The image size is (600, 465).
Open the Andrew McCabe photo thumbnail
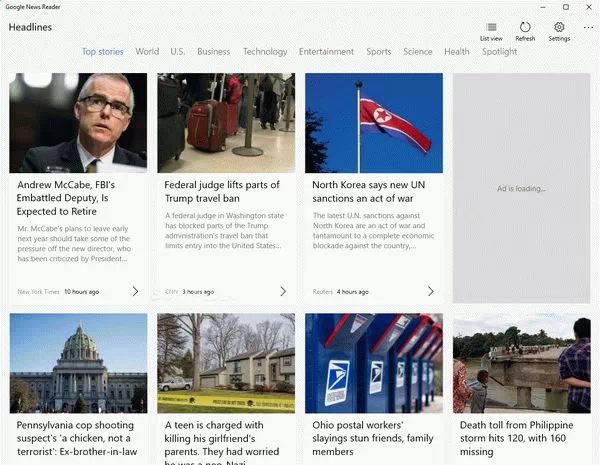(78, 123)
